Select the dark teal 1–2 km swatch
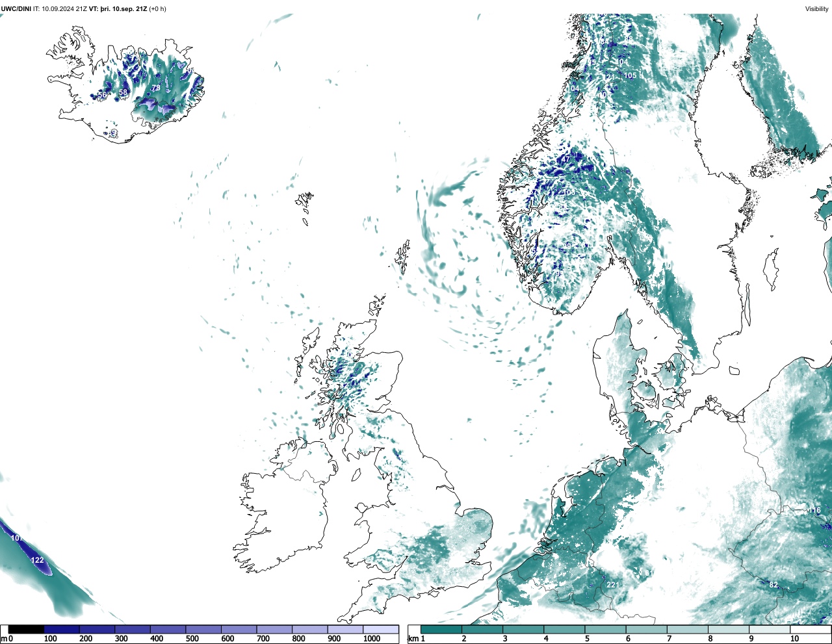Image resolution: width=832 pixels, height=644 pixels. [441, 630]
